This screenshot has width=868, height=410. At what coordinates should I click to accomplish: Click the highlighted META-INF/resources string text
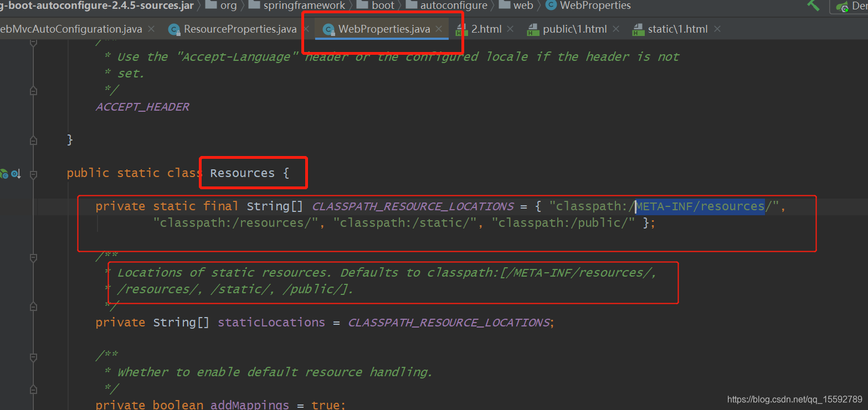700,206
